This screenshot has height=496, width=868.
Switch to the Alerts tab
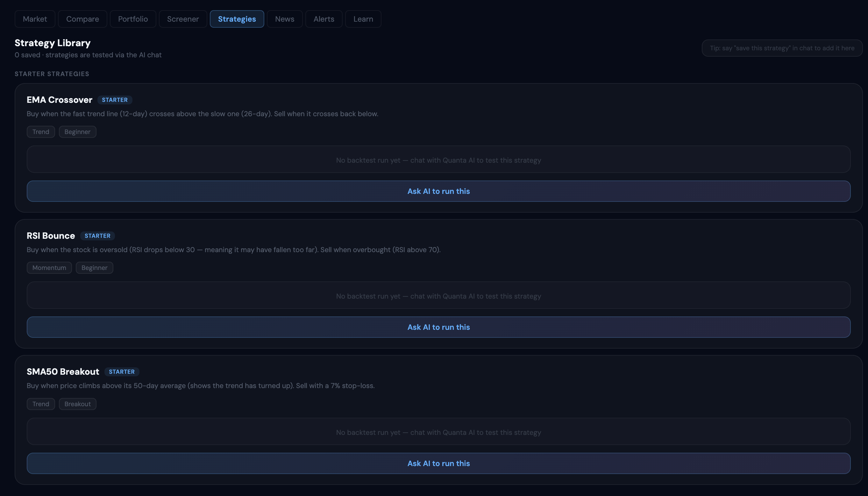tap(324, 19)
